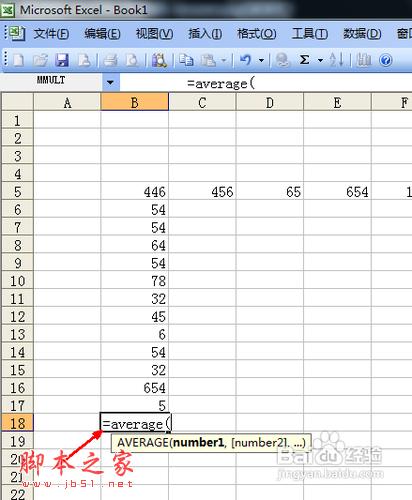Click the Insert Hyperlink icon

[x=282, y=60]
